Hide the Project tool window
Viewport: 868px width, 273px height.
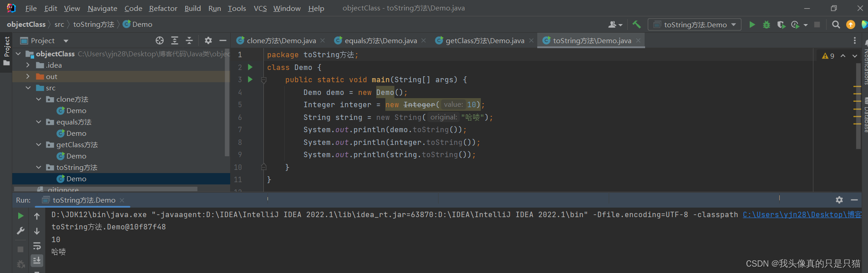[223, 40]
